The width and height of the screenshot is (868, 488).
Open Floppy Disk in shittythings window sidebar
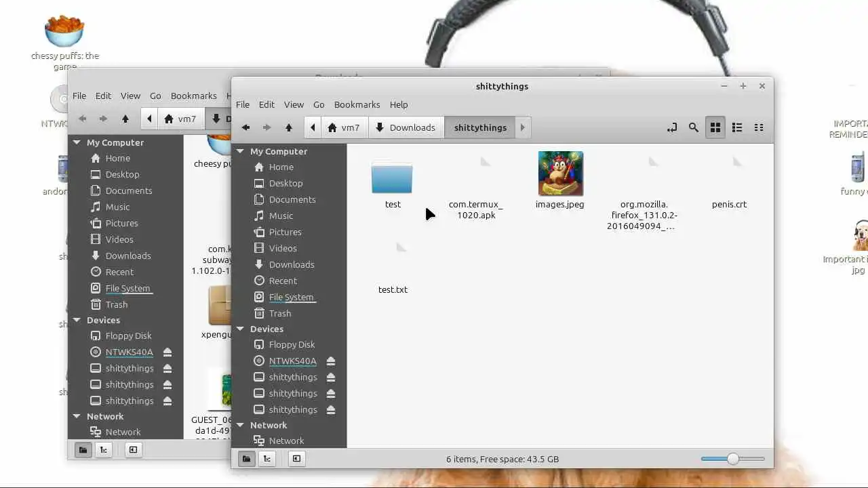pyautogui.click(x=292, y=344)
